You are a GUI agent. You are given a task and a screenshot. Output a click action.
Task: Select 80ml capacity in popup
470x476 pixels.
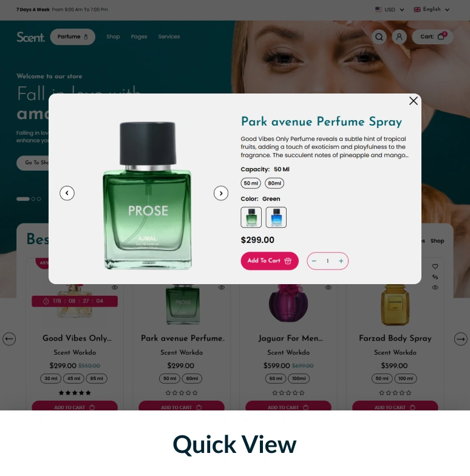pyautogui.click(x=274, y=183)
